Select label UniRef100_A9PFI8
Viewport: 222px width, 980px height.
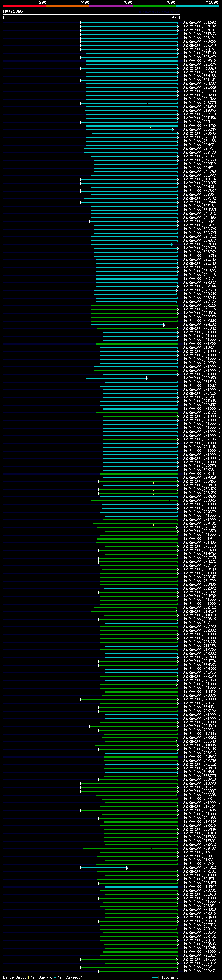coord(199,114)
